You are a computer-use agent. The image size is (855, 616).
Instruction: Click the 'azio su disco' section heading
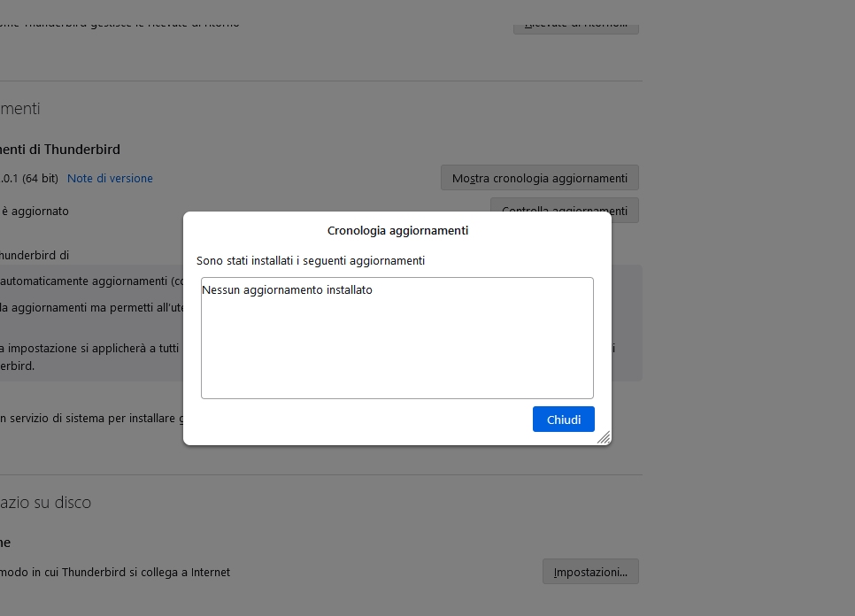[45, 502]
